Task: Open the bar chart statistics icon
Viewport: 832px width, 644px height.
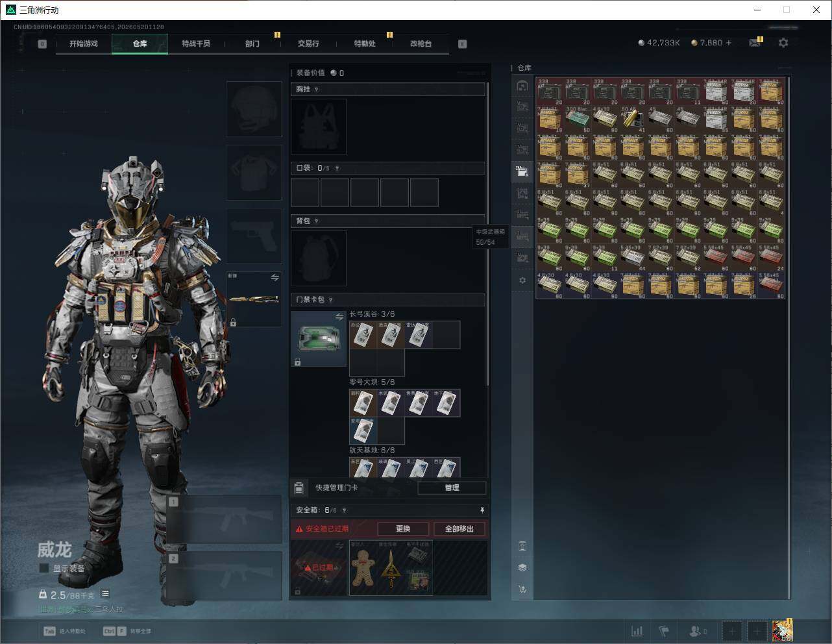Action: pos(637,631)
